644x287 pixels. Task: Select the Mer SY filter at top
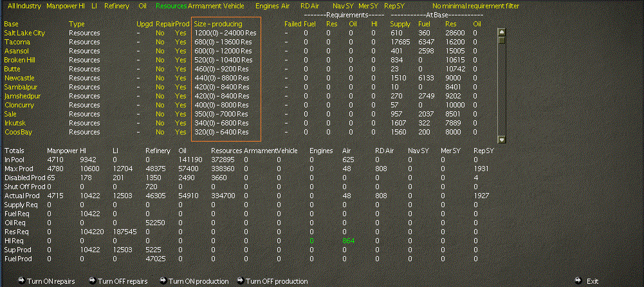[369, 6]
